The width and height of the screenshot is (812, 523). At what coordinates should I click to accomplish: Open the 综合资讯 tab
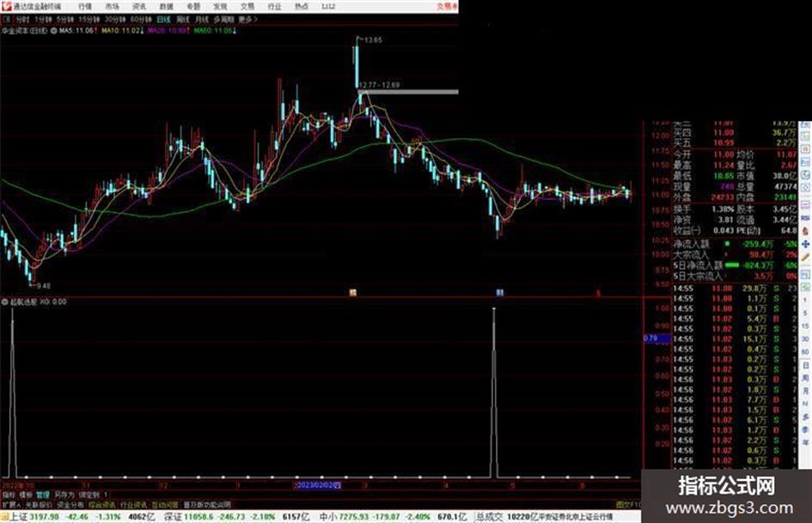[x=102, y=504]
